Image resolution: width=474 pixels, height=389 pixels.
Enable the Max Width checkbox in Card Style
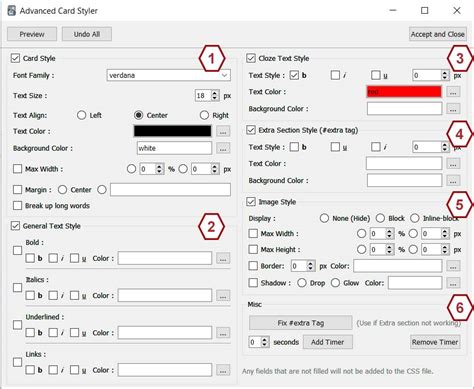pos(17,169)
